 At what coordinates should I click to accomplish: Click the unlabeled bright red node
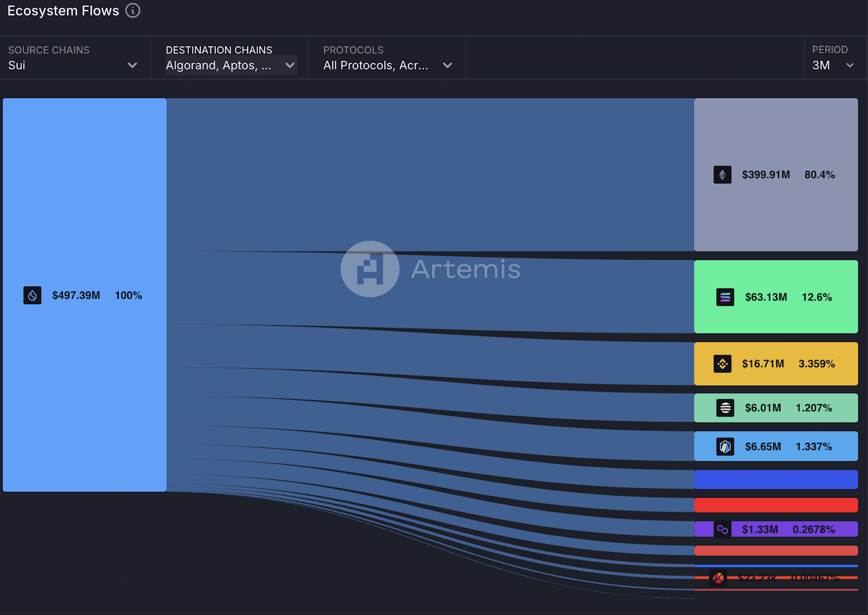776,505
